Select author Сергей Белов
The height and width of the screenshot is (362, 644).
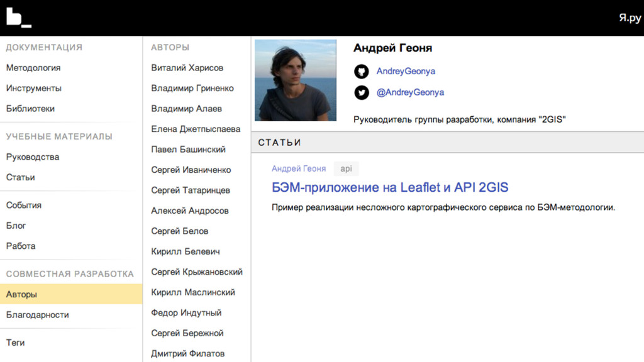[179, 231]
